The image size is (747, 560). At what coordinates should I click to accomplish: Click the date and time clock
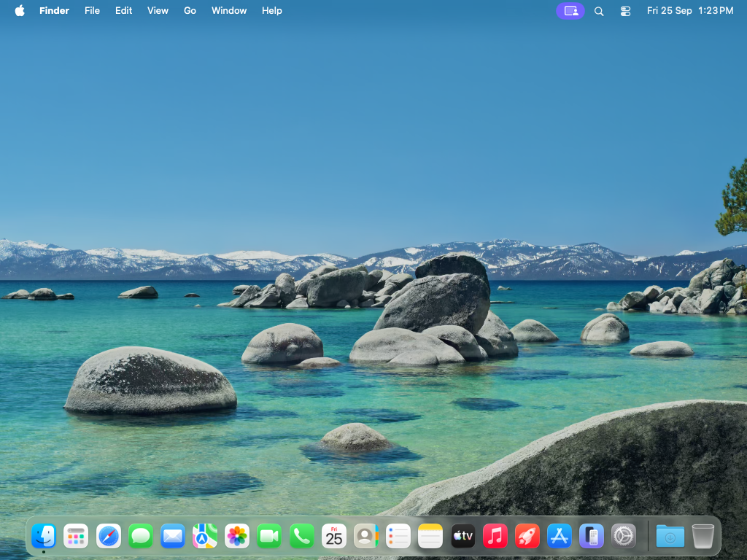[690, 10]
